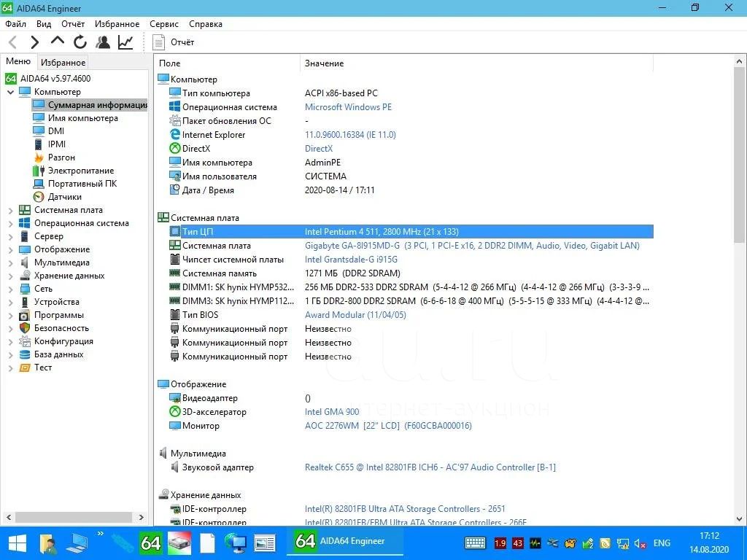Image resolution: width=747 pixels, height=560 pixels.
Task: Open the graph chart toolbar icon
Action: click(125, 42)
